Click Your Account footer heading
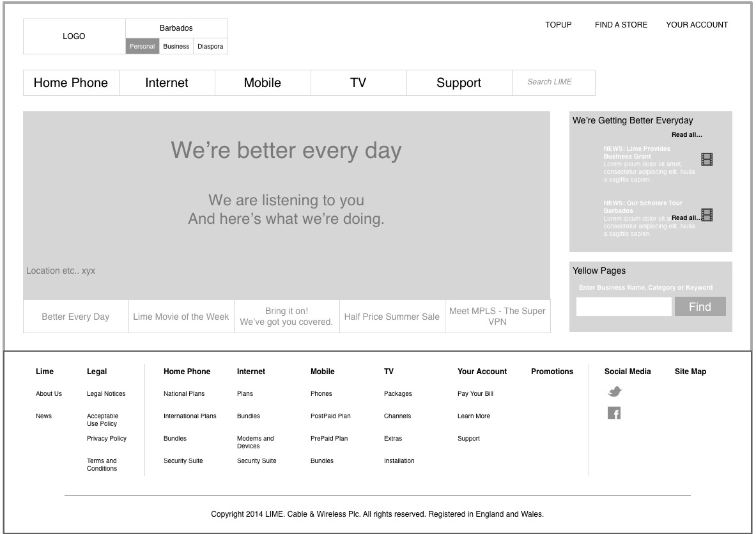 pyautogui.click(x=482, y=372)
